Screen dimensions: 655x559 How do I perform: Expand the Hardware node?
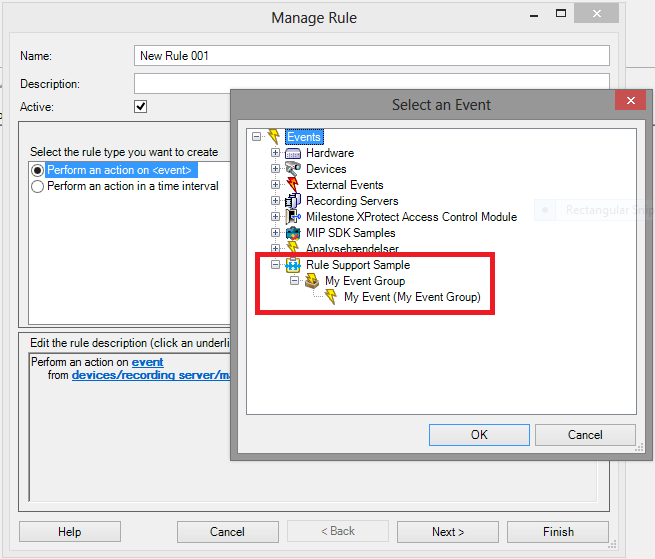click(275, 152)
